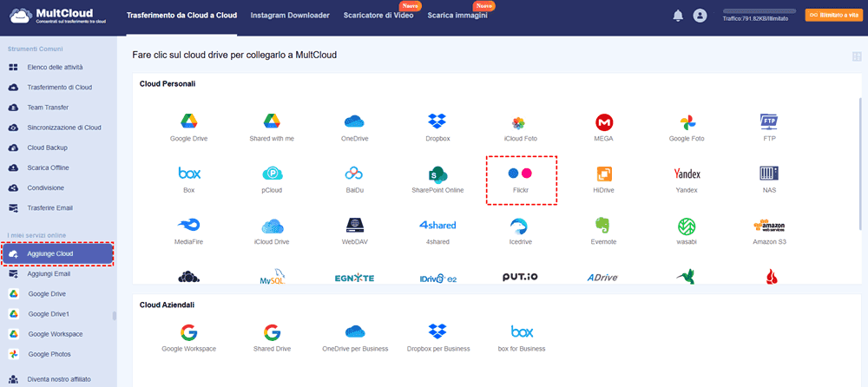The width and height of the screenshot is (868, 387).
Task: Select the MEGA cloud icon
Action: tap(604, 121)
